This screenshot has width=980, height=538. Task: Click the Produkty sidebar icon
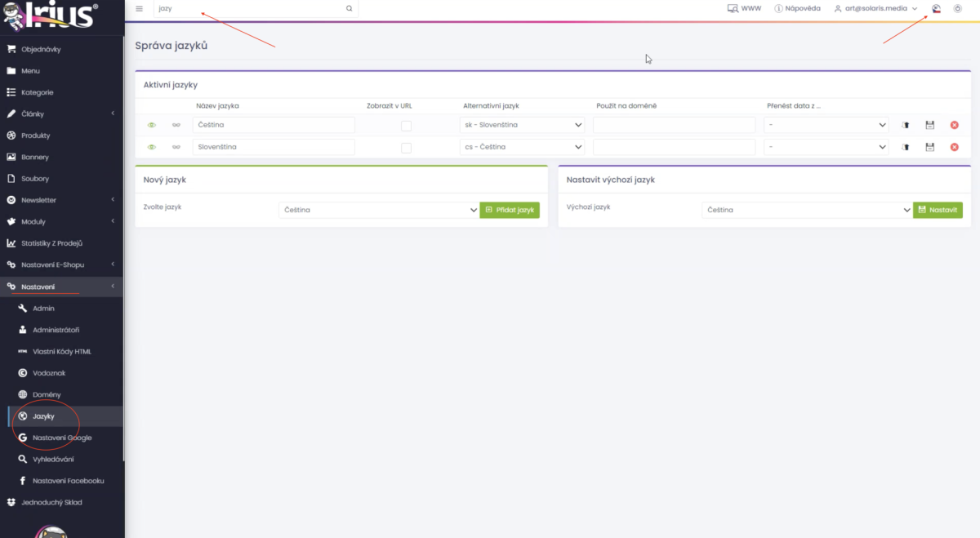(11, 136)
